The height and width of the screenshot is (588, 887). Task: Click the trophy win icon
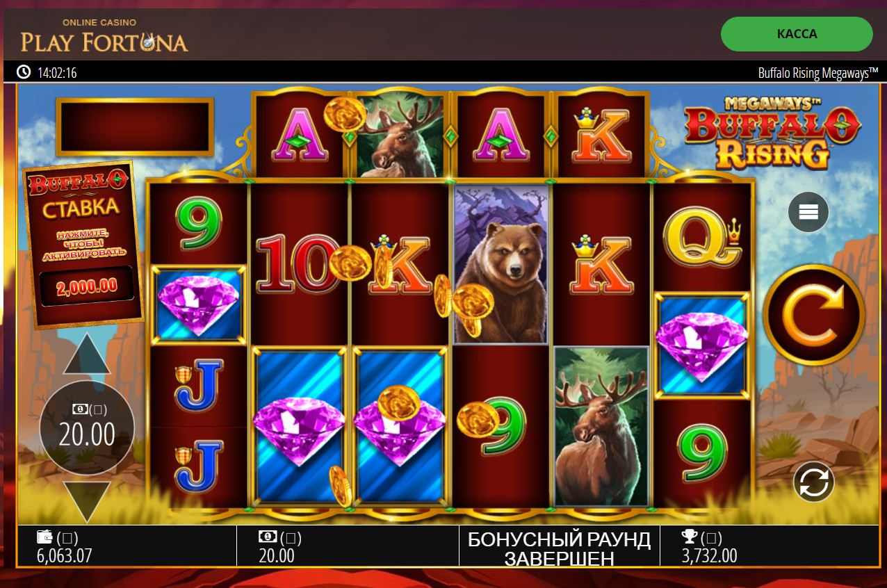click(689, 537)
